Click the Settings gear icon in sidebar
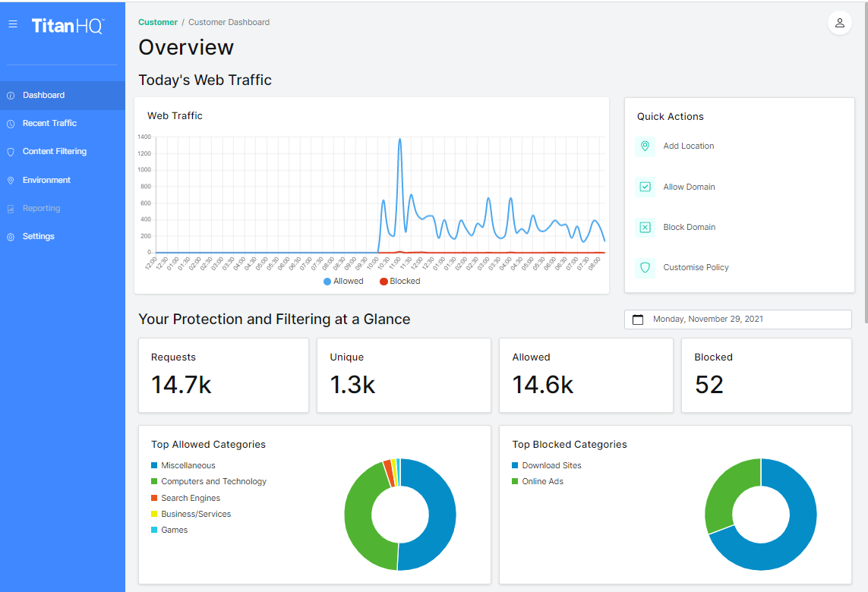The image size is (868, 592). (11, 237)
